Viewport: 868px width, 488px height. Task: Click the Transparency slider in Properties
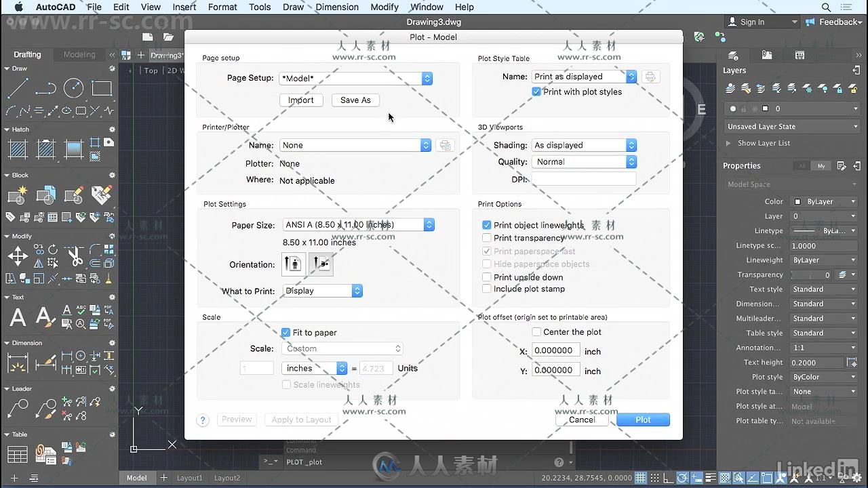click(811, 274)
